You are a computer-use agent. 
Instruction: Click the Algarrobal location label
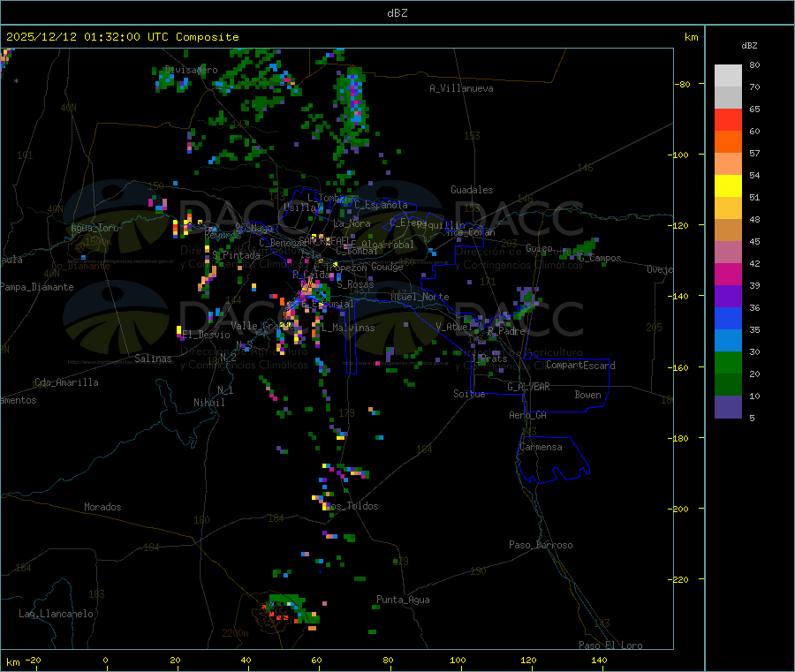coord(388,245)
